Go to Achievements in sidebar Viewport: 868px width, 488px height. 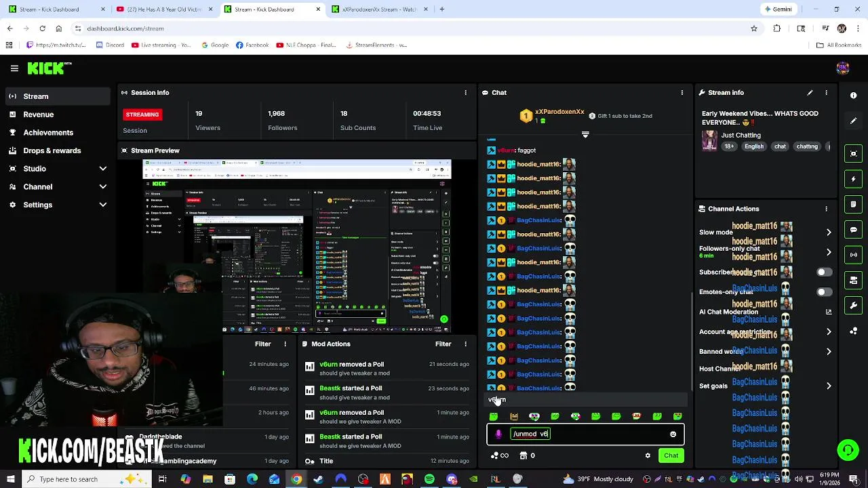tap(48, 133)
